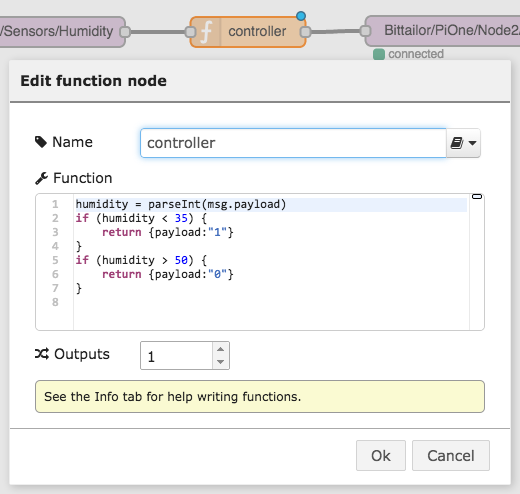This screenshot has height=494, width=520.
Task: Click the 'Edit function node' dialog title
Action: [93, 81]
